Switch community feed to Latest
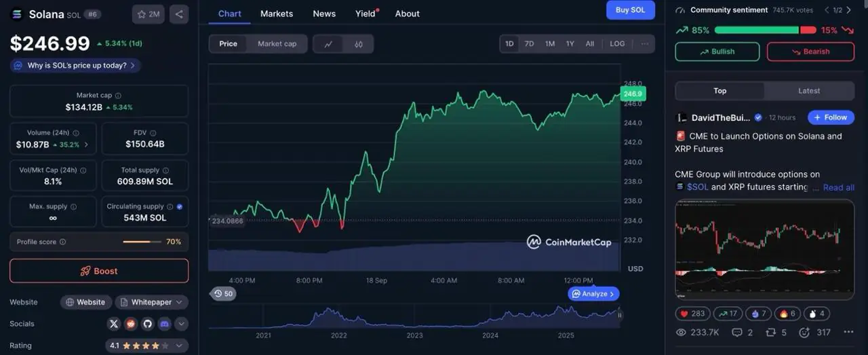 pos(809,91)
